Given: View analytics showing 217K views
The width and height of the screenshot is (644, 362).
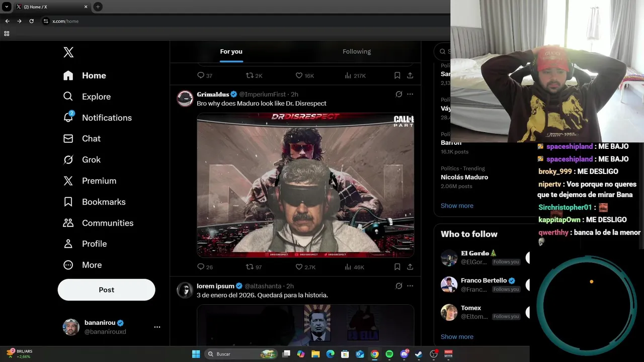Looking at the screenshot, I should pyautogui.click(x=355, y=75).
